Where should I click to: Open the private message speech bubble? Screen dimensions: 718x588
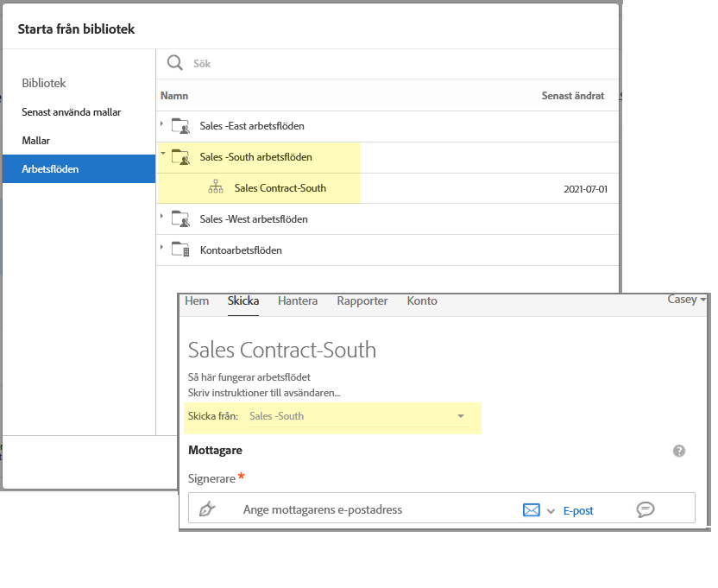[645, 509]
